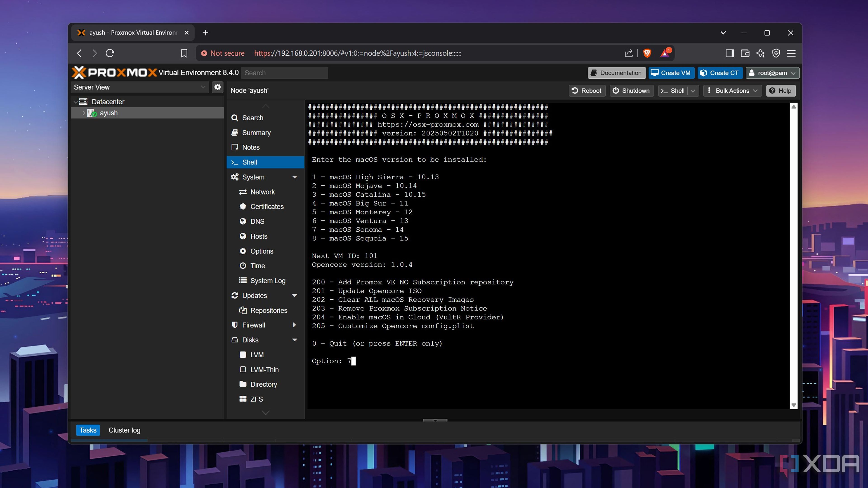868x488 pixels.
Task: Select the Tasks tab
Action: 88,430
